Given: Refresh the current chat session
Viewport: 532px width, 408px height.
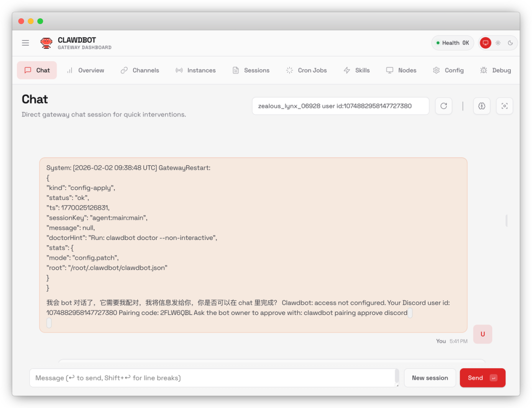Looking at the screenshot, I should point(443,106).
